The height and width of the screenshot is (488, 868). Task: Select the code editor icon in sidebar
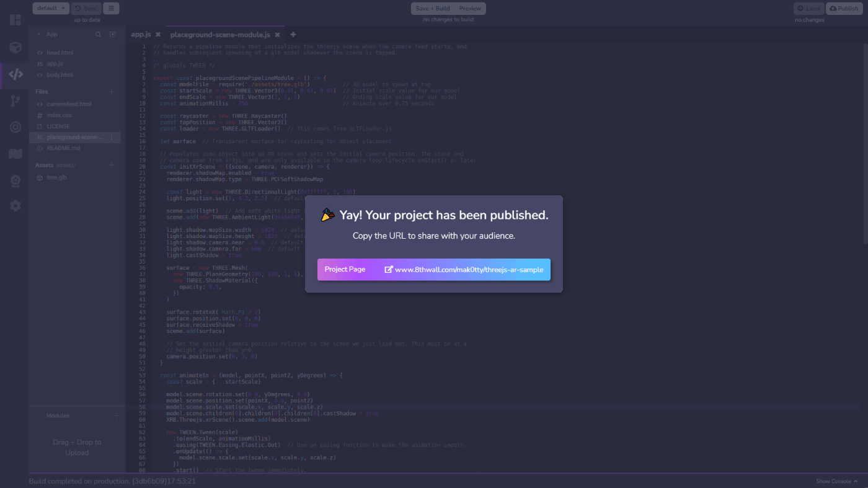(15, 74)
